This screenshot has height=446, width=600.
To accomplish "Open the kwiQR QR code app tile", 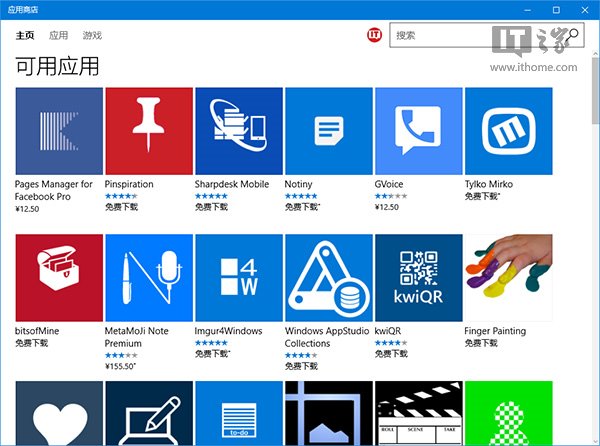I will pyautogui.click(x=419, y=278).
